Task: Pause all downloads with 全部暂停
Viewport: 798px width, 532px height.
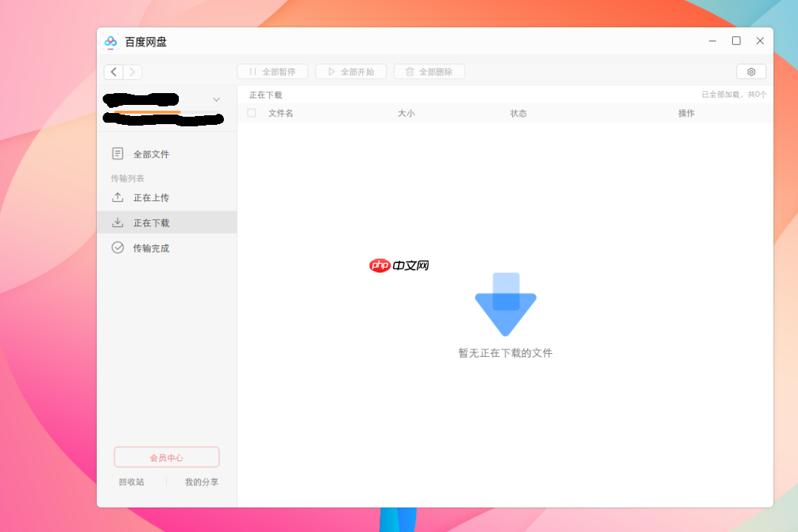Action: pyautogui.click(x=272, y=71)
